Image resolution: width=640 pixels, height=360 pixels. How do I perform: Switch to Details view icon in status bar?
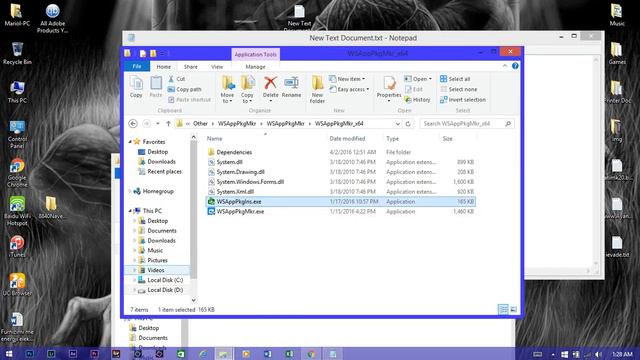[x=503, y=309]
